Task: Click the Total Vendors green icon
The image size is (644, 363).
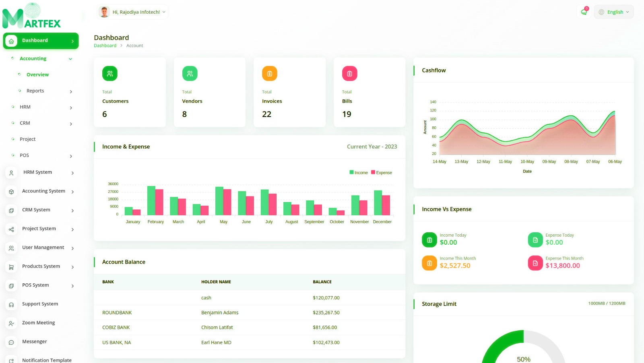Action: click(x=190, y=74)
